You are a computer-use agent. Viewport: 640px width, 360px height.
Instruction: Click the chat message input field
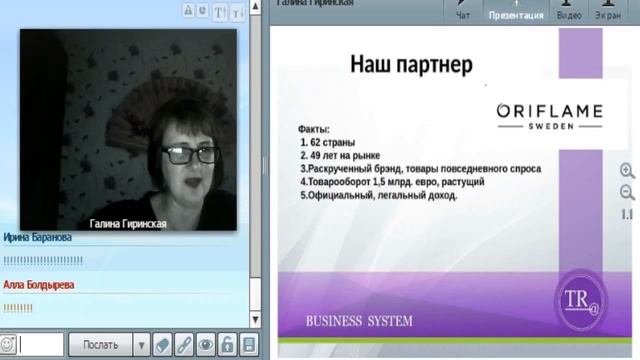tap(41, 345)
